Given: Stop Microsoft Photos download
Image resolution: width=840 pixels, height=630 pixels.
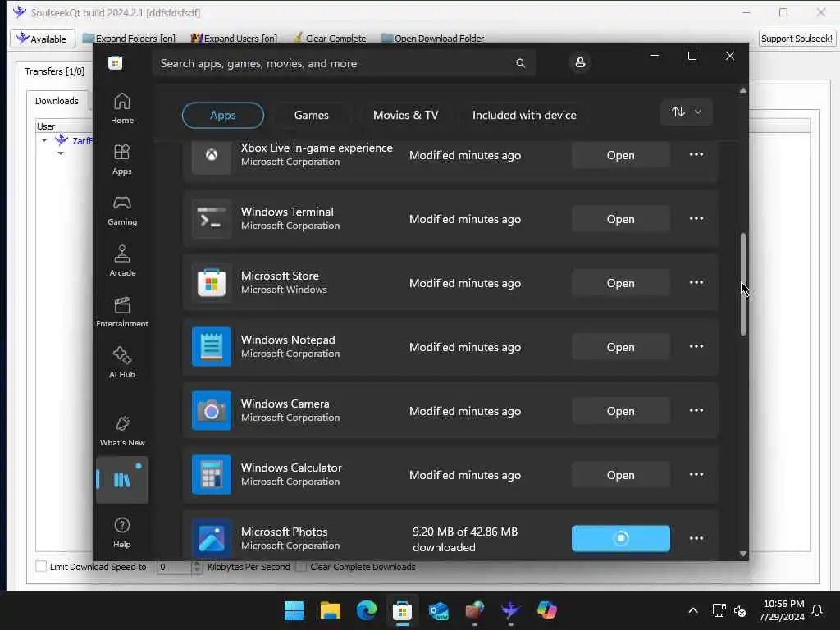Looking at the screenshot, I should coord(620,538).
